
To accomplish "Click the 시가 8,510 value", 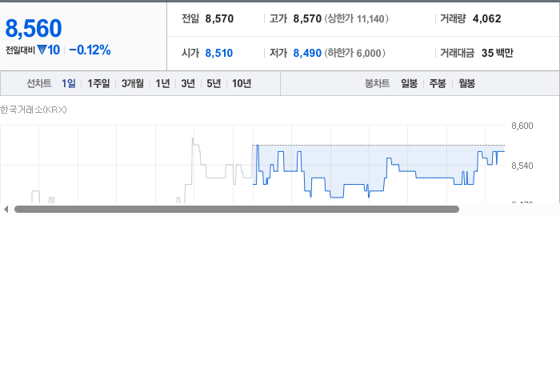I will [x=219, y=53].
